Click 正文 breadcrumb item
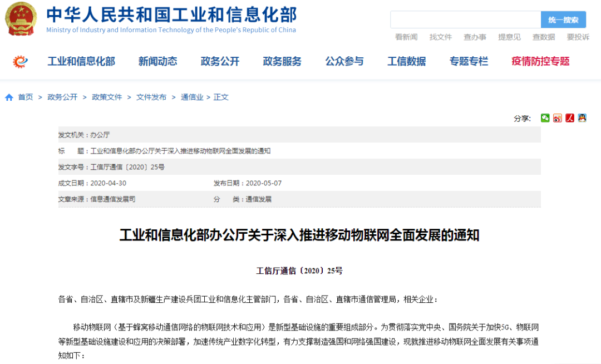The width and height of the screenshot is (601, 364). [x=221, y=97]
